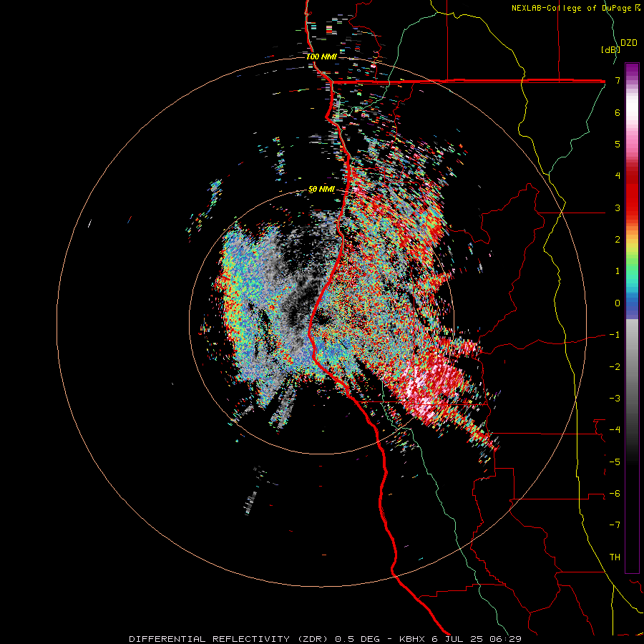Image resolution: width=644 pixels, height=644 pixels.
Task: Select the value 5 on the color scale
Action: (x=618, y=144)
